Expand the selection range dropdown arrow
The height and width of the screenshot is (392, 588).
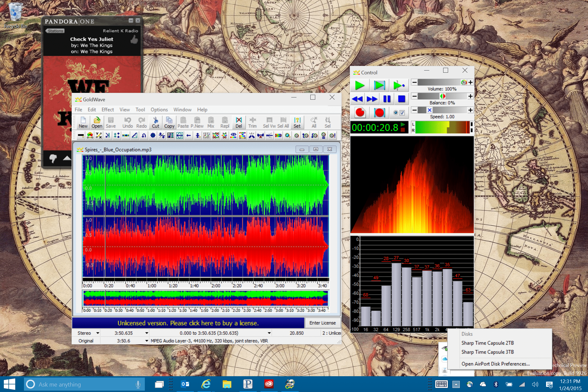pyautogui.click(x=269, y=333)
